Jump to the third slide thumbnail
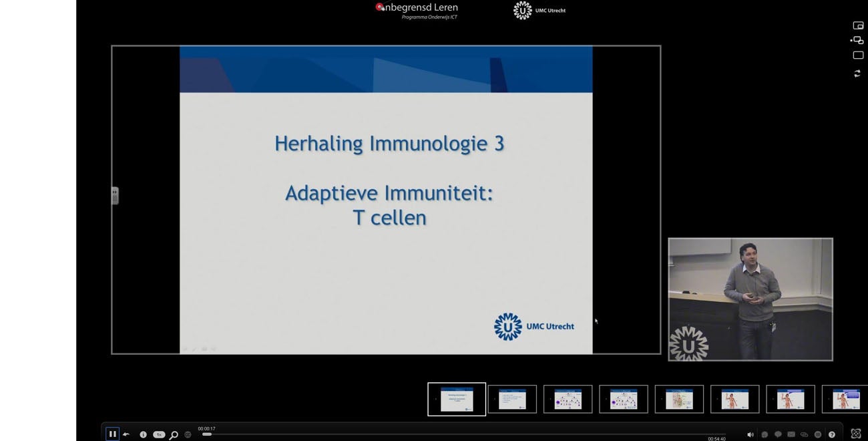This screenshot has height=441, width=868. point(568,399)
